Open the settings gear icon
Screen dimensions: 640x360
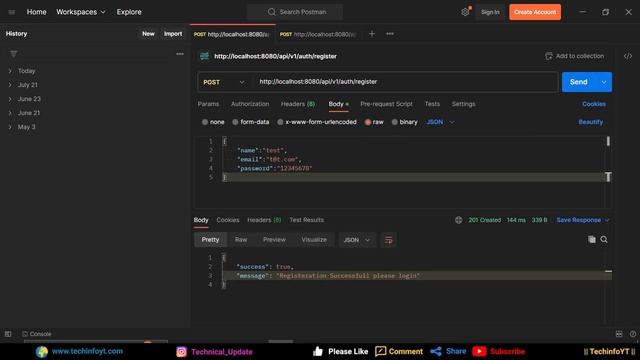click(x=465, y=12)
